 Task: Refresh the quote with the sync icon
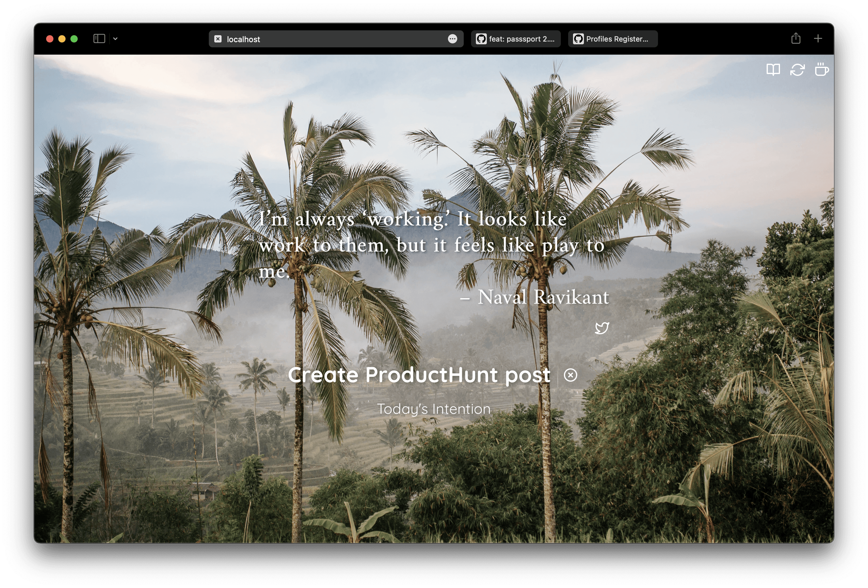(x=797, y=69)
